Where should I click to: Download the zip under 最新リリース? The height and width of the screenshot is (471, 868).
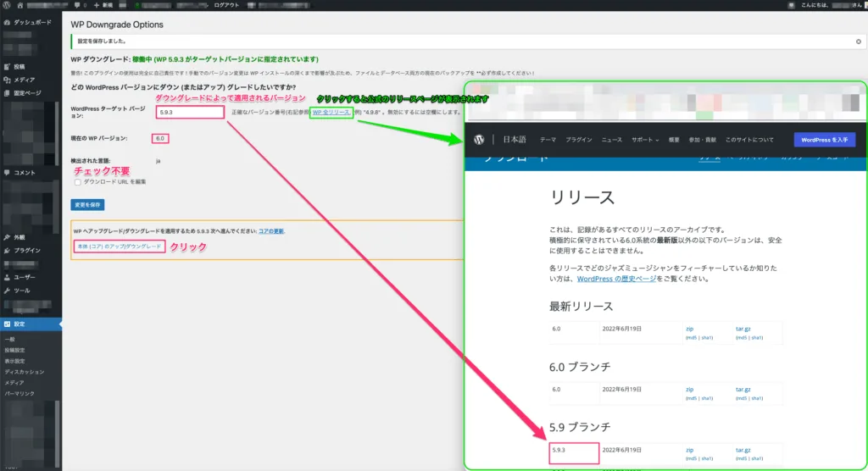(x=690, y=329)
